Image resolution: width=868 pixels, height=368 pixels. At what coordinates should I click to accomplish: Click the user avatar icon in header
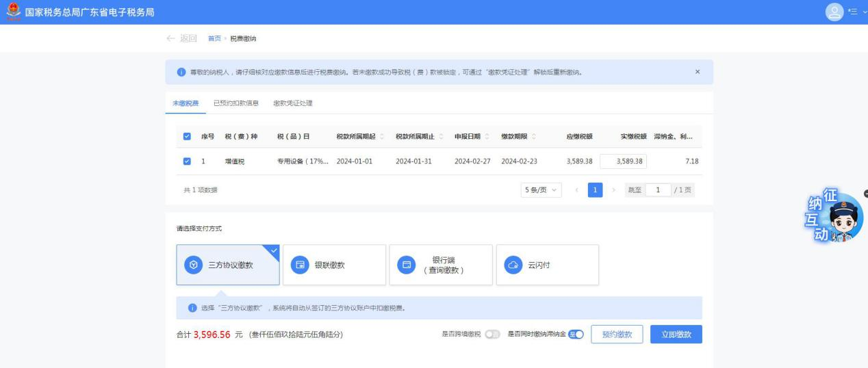point(836,12)
